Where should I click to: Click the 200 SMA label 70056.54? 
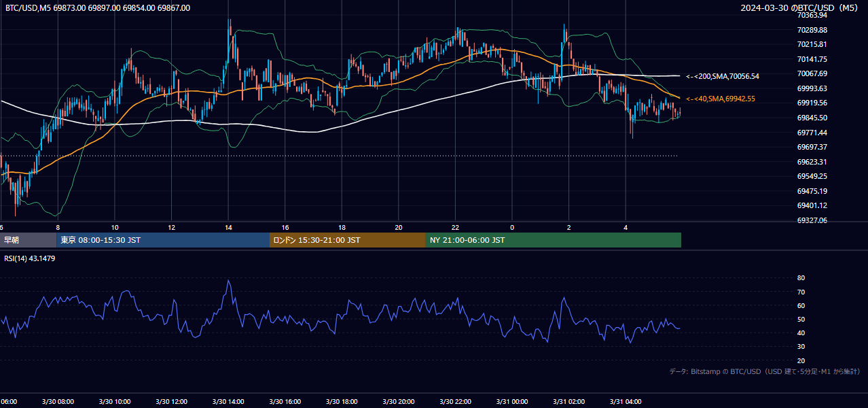point(723,76)
